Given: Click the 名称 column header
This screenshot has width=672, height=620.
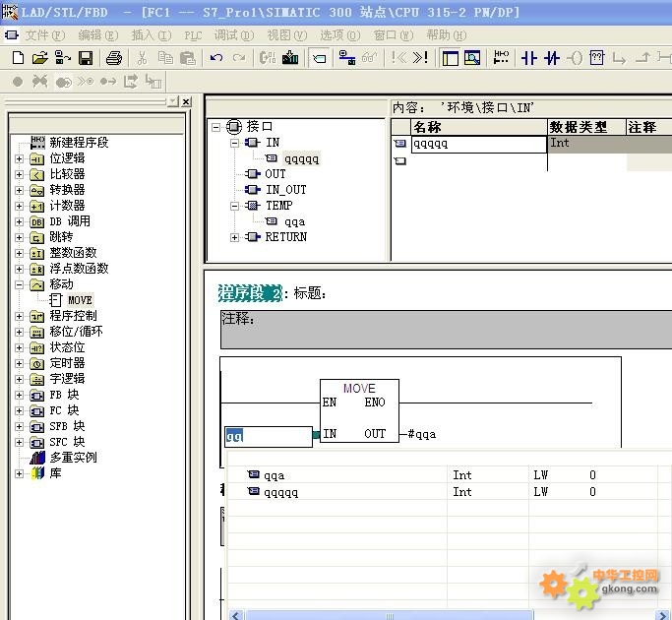Looking at the screenshot, I should click(479, 127).
